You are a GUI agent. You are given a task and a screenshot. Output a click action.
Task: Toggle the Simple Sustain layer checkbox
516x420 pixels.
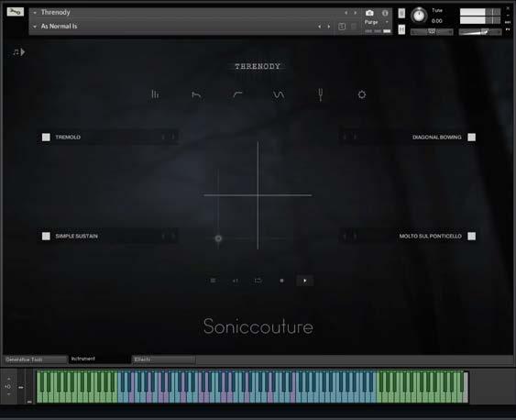point(46,236)
